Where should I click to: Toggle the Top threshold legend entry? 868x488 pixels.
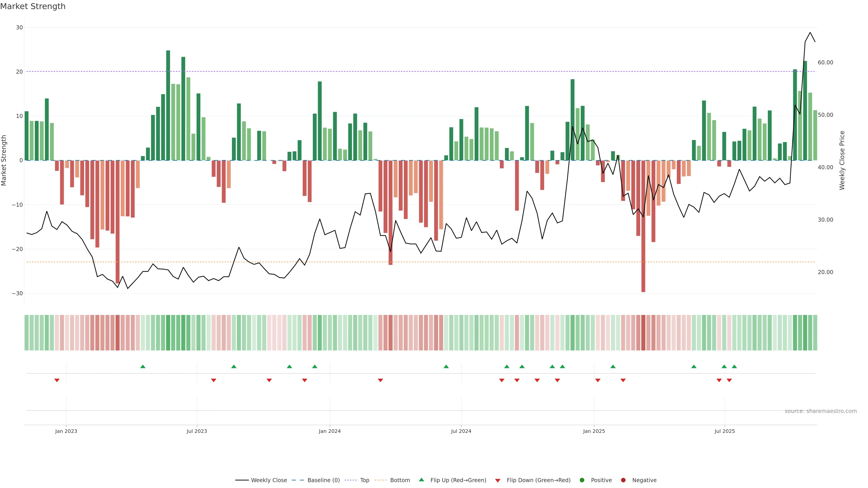[x=364, y=480]
